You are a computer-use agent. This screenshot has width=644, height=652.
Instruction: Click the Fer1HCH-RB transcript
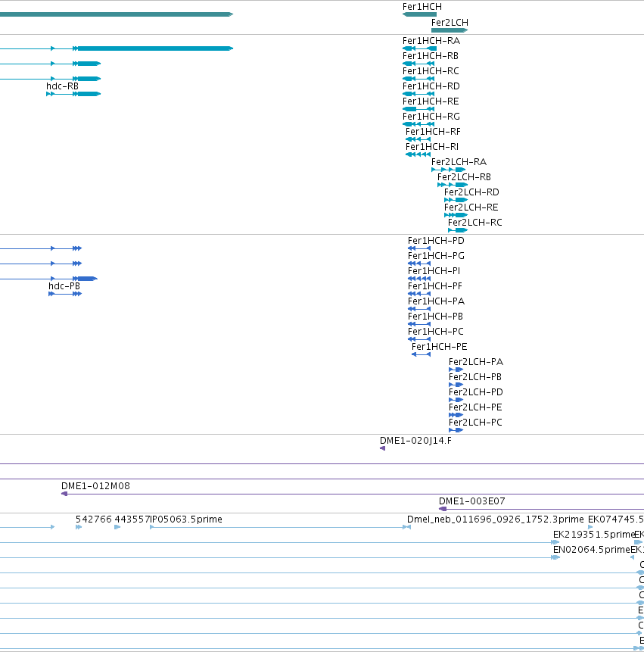coord(418,64)
